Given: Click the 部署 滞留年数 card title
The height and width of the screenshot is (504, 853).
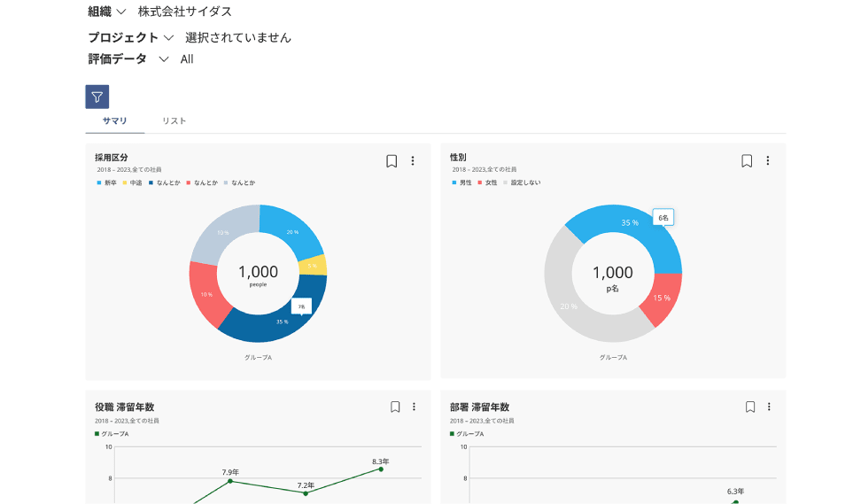Looking at the screenshot, I should pyautogui.click(x=479, y=407).
